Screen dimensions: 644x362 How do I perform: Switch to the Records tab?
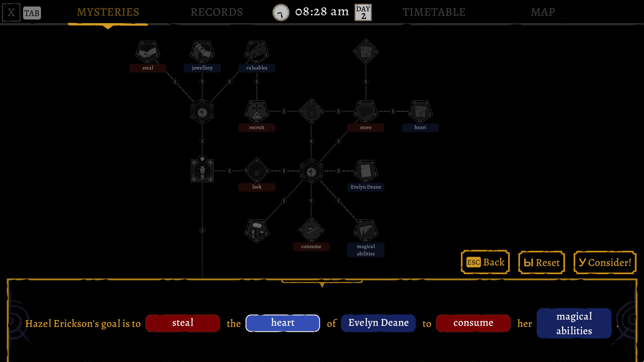(x=216, y=12)
